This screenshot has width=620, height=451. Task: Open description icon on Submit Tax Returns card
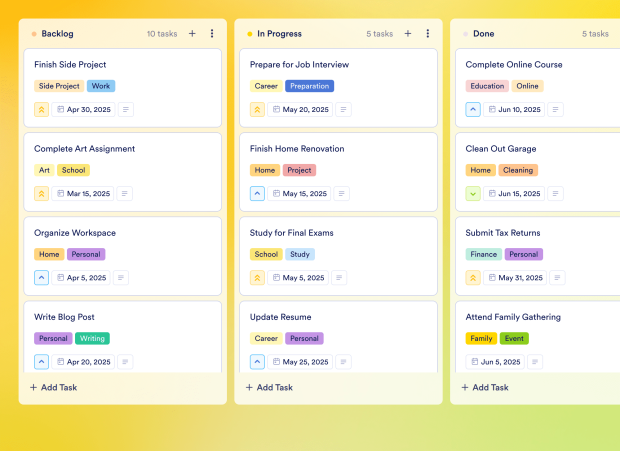pyautogui.click(x=558, y=278)
